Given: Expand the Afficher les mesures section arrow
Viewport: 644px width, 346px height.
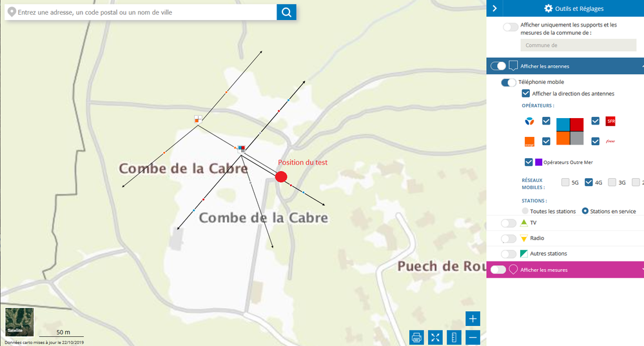Looking at the screenshot, I should pyautogui.click(x=641, y=270).
